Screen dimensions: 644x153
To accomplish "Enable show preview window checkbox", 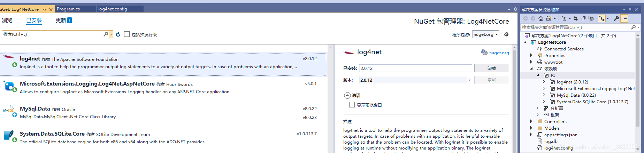I will (x=352, y=105).
